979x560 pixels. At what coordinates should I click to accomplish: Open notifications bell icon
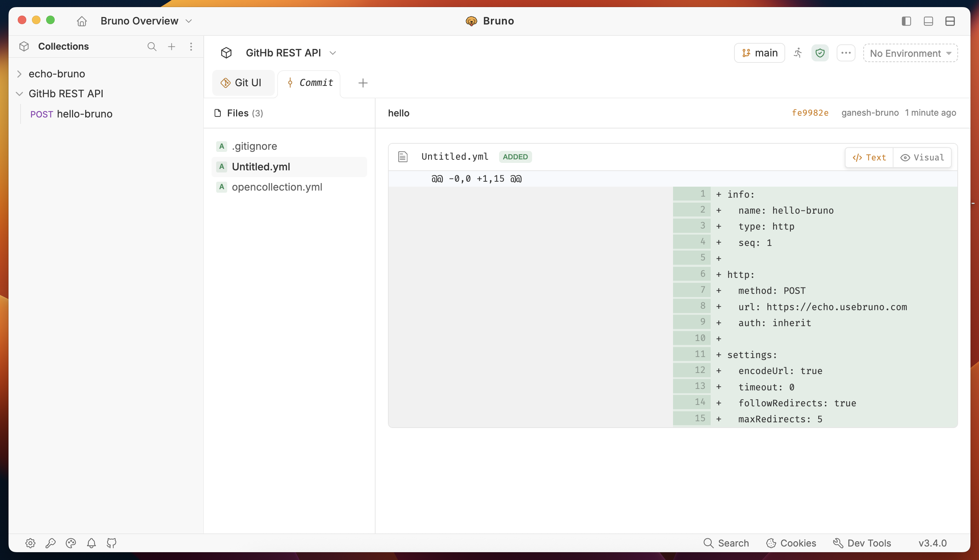click(x=91, y=543)
